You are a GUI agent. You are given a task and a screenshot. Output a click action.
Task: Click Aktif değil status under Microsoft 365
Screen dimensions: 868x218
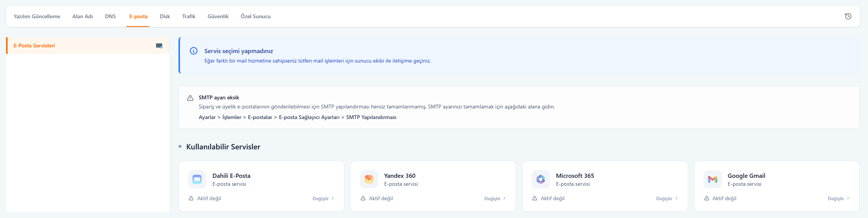tap(552, 198)
